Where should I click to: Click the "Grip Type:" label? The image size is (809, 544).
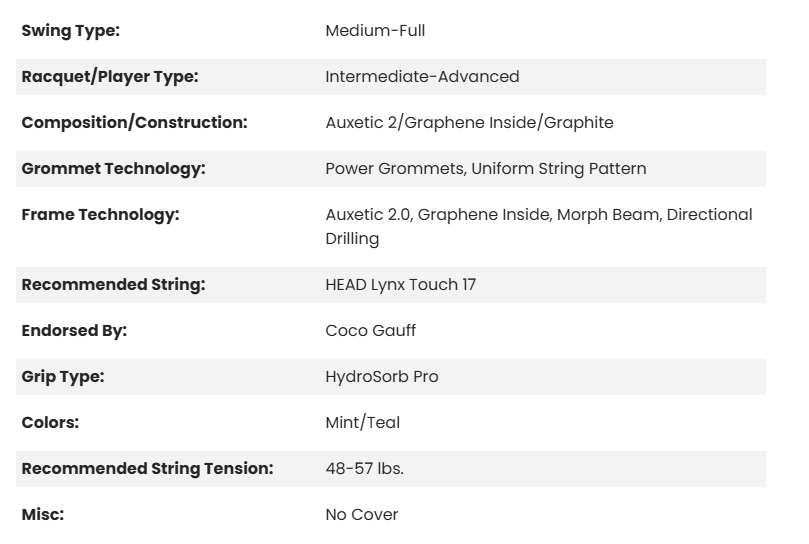tap(62, 377)
